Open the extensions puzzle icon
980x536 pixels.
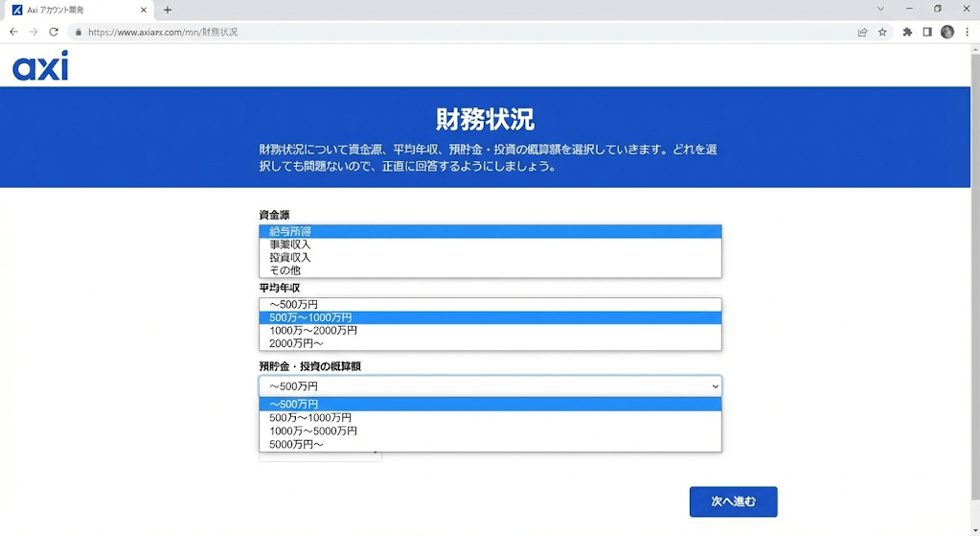click(907, 32)
